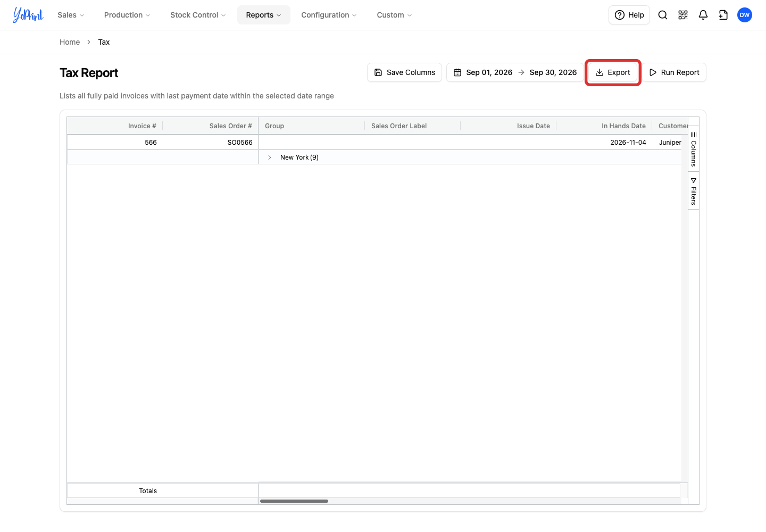Click the Totals row label

click(x=148, y=491)
